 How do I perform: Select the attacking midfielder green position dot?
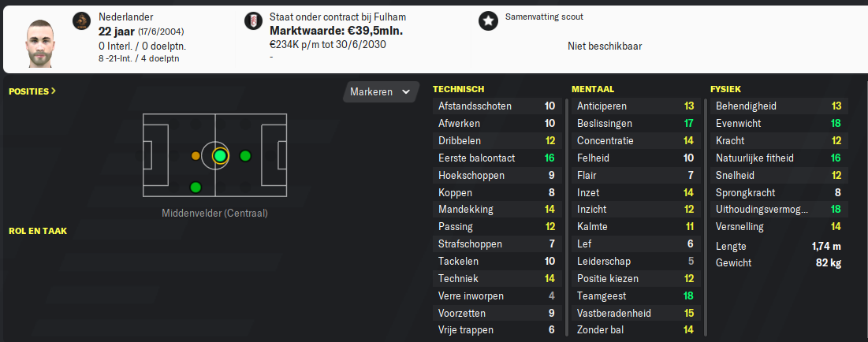click(x=245, y=156)
